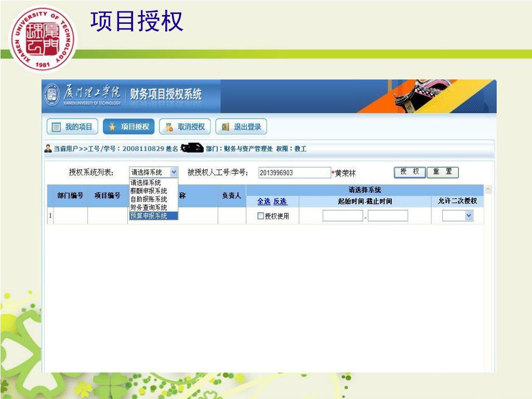Switch to the 项目授权 tab
The width and height of the screenshot is (532, 399).
coord(129,127)
